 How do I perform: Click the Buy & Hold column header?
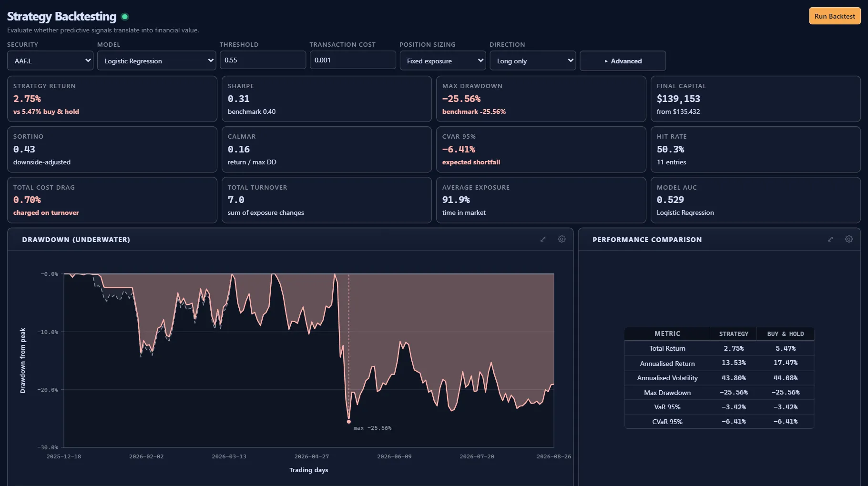coord(786,334)
